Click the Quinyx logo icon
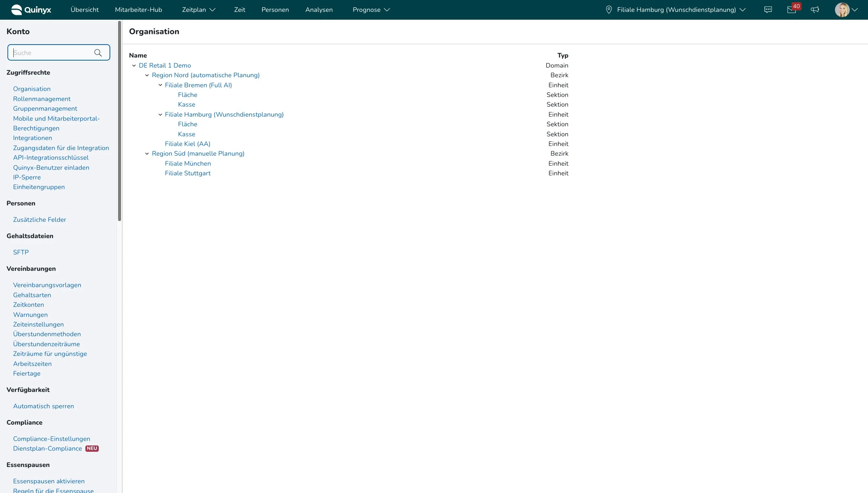The width and height of the screenshot is (868, 493). pos(17,10)
